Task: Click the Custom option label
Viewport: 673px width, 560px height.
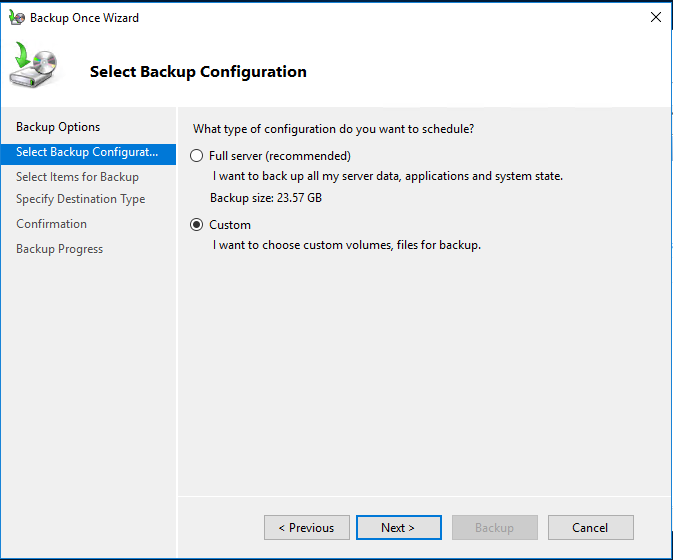Action: pos(230,225)
